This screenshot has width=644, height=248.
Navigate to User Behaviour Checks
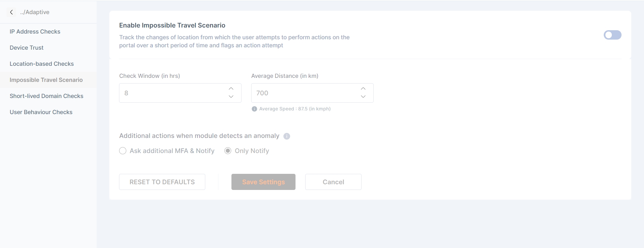coord(41,112)
